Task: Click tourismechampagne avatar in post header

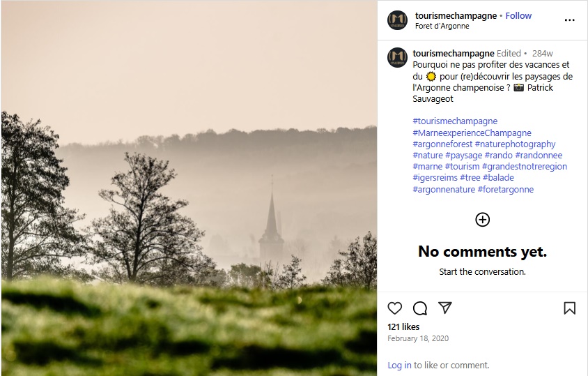Action: click(397, 20)
